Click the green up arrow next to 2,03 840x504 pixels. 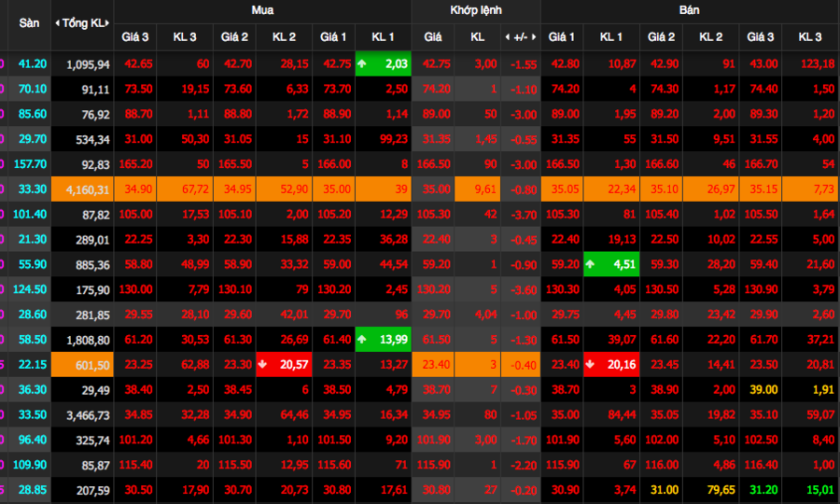362,63
